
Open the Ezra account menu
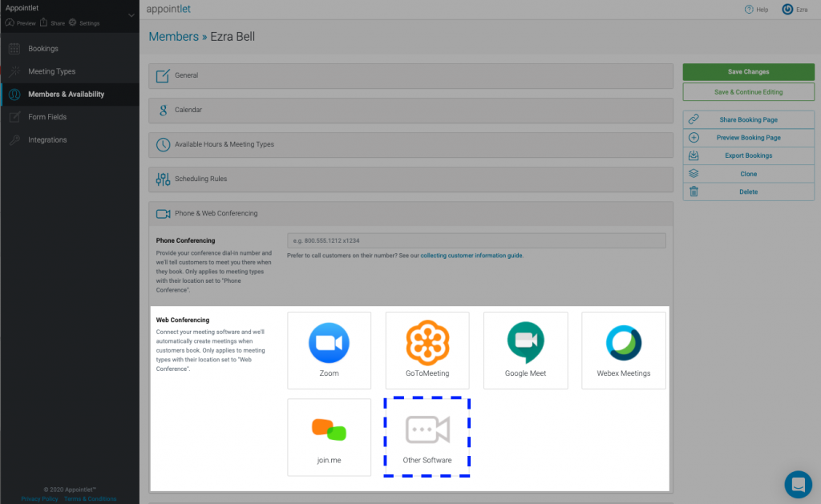click(x=795, y=10)
